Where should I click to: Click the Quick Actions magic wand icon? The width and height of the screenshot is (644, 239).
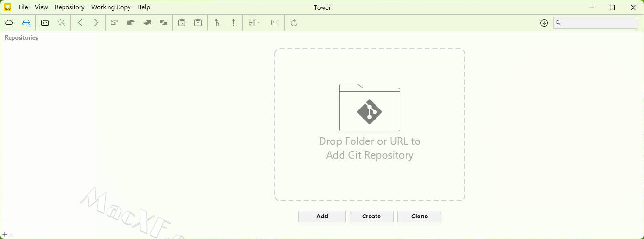[x=61, y=22]
